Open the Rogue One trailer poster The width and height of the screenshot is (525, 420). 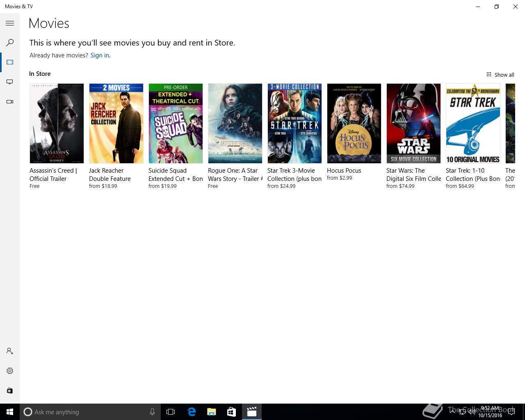pos(235,123)
